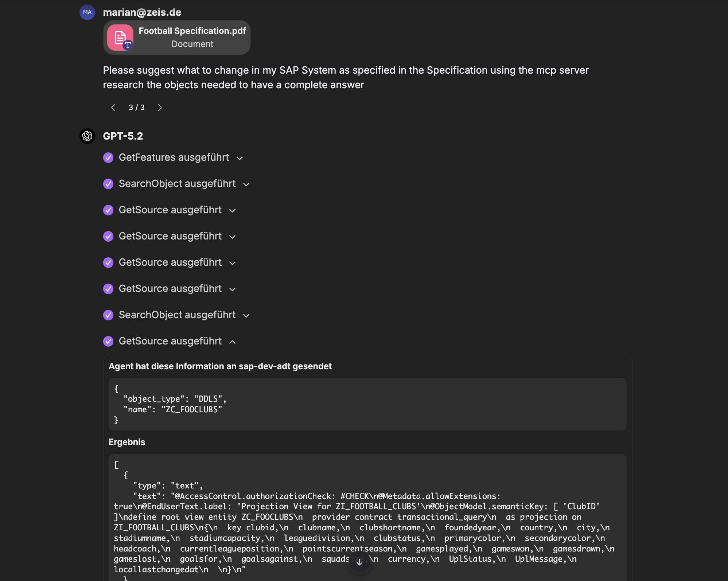Open the Football Specification.pdf attachment

[x=192, y=37]
